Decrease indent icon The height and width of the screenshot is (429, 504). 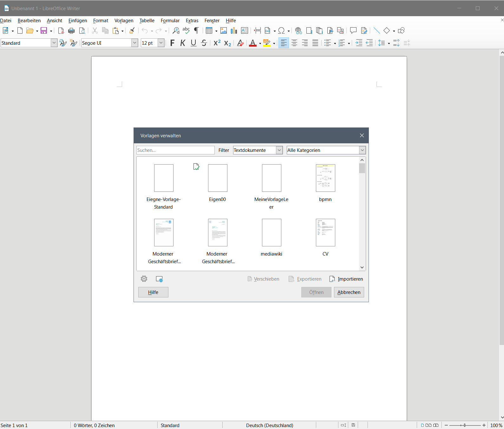(370, 43)
